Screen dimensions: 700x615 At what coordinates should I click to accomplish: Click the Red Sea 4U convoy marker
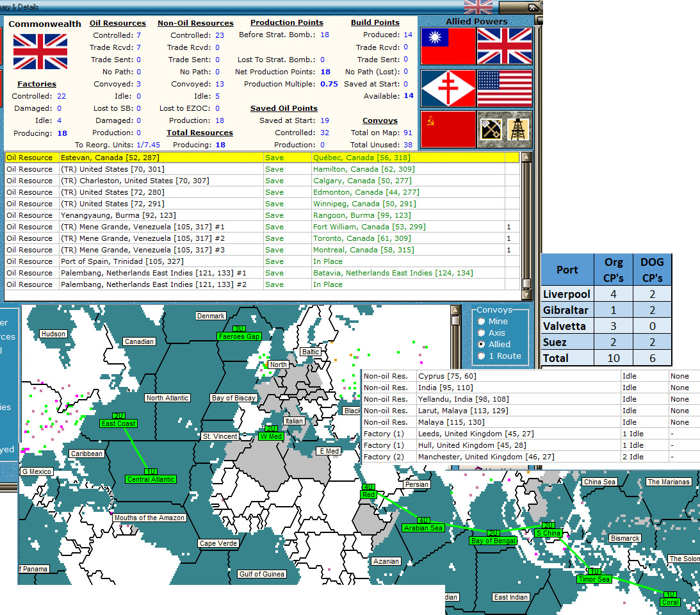(x=369, y=491)
